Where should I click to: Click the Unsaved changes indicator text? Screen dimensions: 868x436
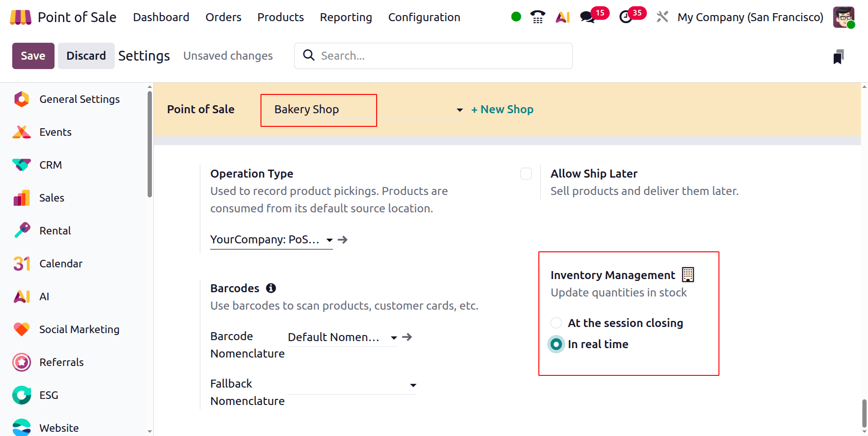(x=228, y=56)
